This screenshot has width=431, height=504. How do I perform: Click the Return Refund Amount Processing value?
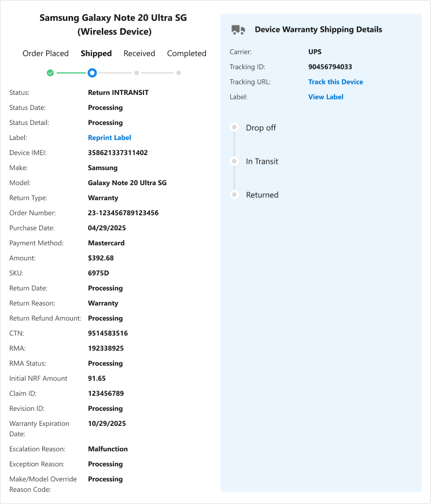(x=105, y=318)
